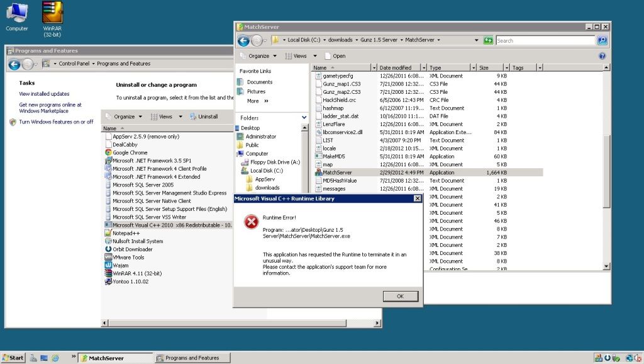
Task: Click Uninstall in Programs and Features toolbar
Action: 203,117
